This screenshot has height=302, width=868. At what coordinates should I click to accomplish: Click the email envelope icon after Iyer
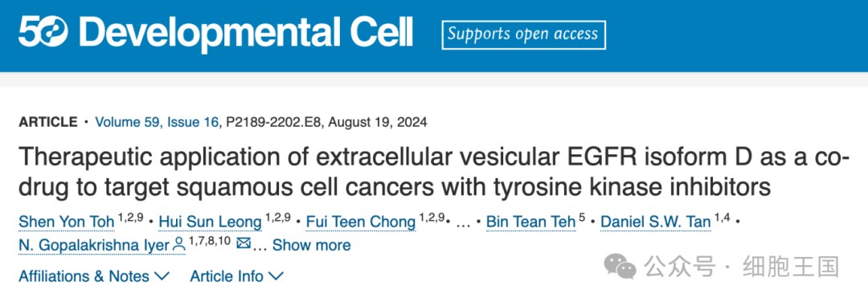click(244, 243)
